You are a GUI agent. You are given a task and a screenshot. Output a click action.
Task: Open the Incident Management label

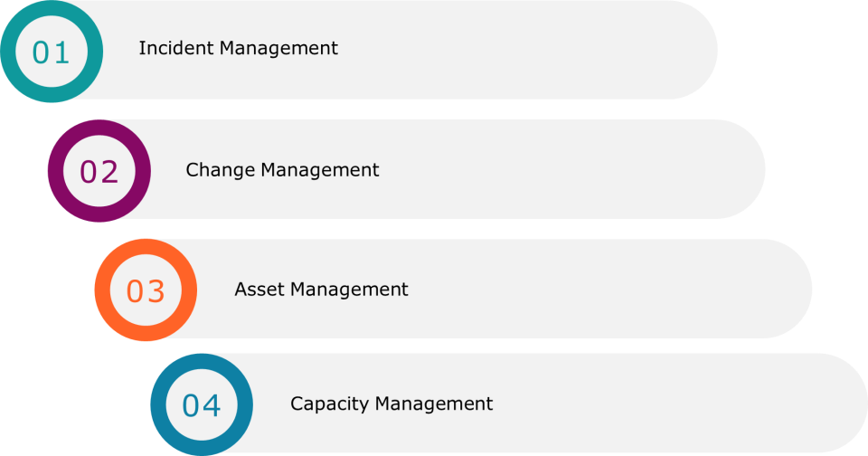(238, 49)
